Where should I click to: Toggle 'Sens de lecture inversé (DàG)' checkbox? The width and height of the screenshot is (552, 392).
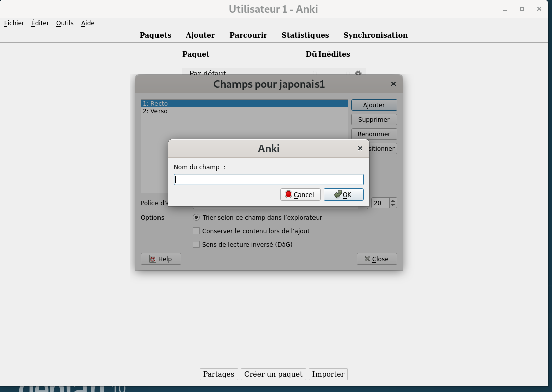(196, 245)
